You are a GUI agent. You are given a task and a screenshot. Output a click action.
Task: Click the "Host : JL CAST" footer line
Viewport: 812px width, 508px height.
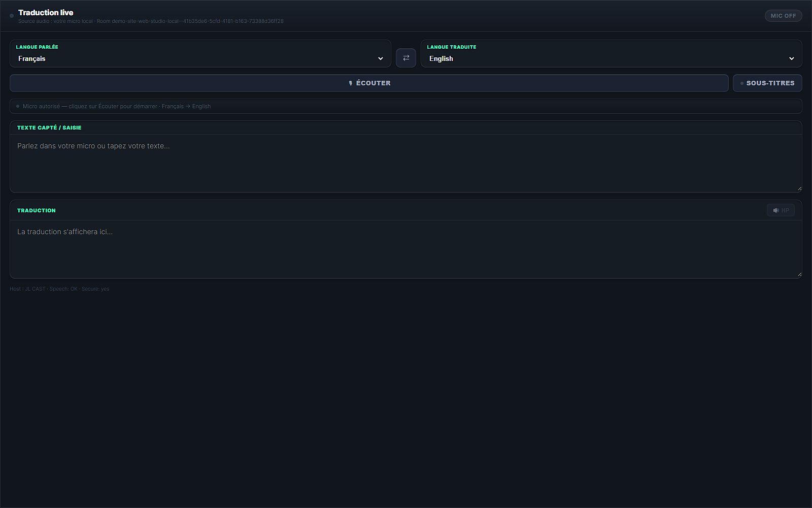coord(59,289)
